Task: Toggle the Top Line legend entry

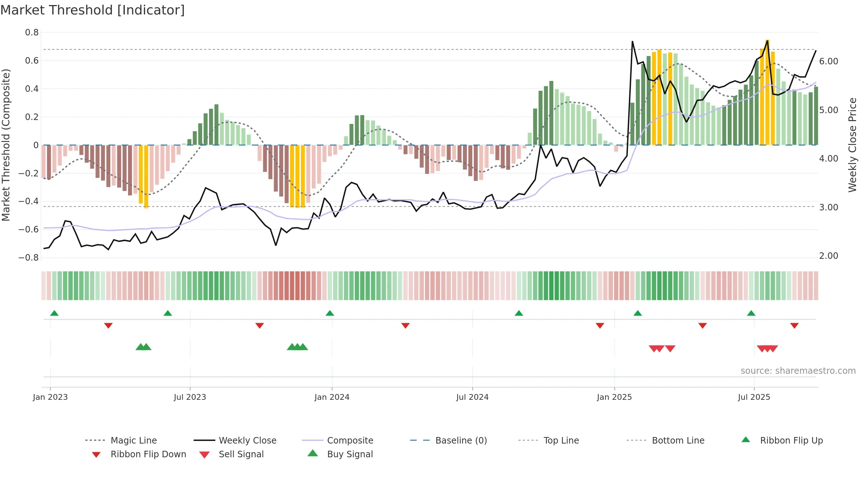Action: coord(549,440)
